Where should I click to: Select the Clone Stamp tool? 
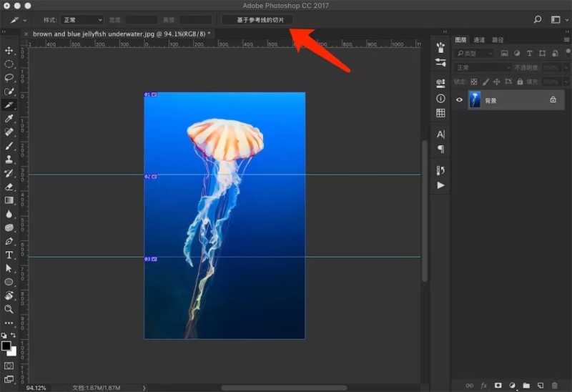(9, 160)
